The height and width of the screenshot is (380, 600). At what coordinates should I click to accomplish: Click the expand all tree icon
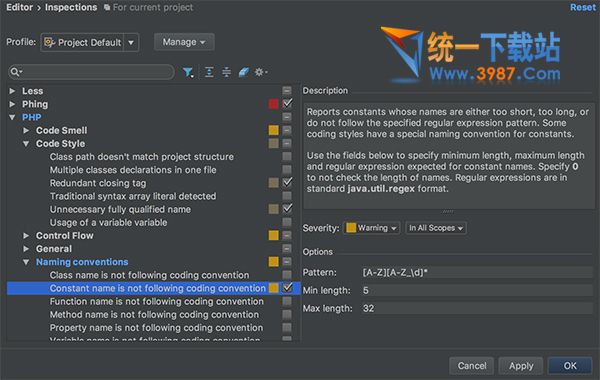(x=209, y=72)
